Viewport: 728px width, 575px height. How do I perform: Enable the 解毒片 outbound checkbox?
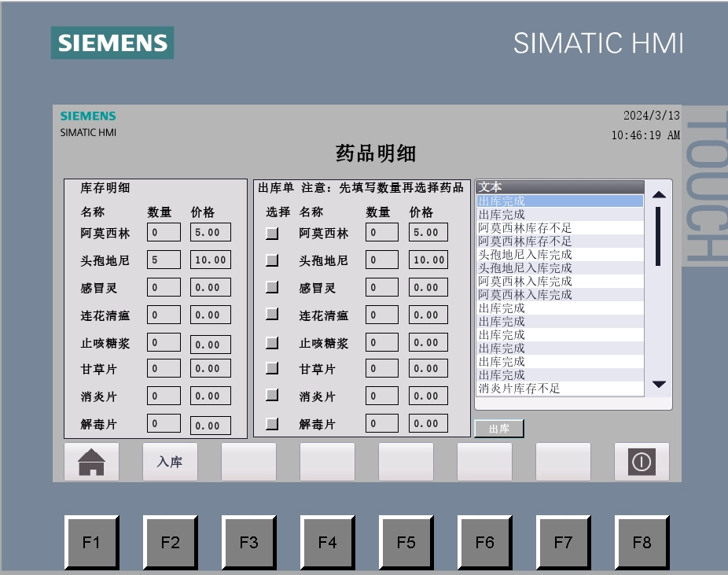272,424
